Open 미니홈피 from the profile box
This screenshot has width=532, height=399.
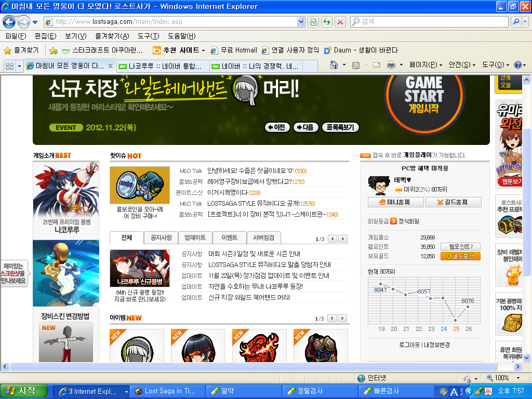coord(395,202)
